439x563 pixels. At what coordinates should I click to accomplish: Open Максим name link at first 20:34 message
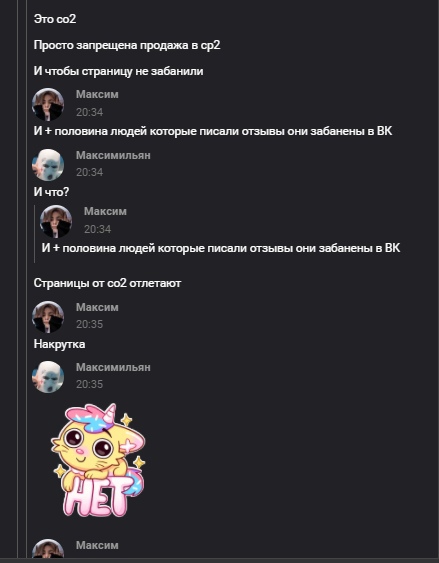tap(97, 94)
